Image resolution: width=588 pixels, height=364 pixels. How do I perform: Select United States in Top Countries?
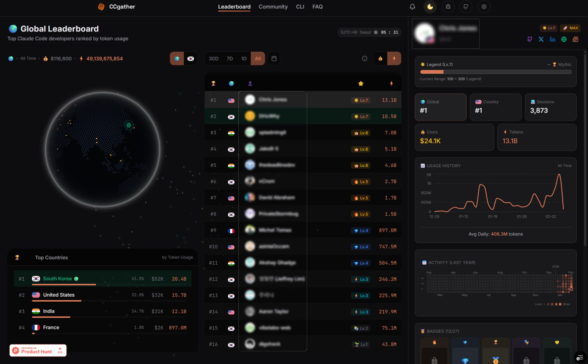102,295
